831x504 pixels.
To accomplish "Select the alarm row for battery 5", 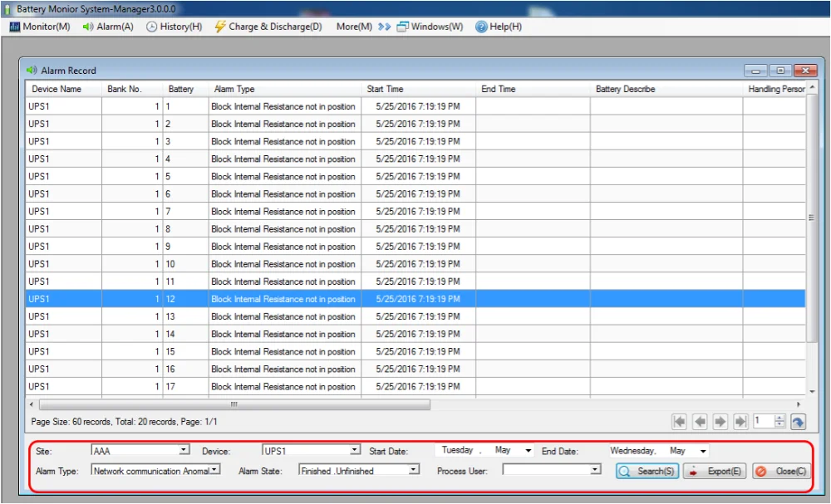I will coord(415,176).
